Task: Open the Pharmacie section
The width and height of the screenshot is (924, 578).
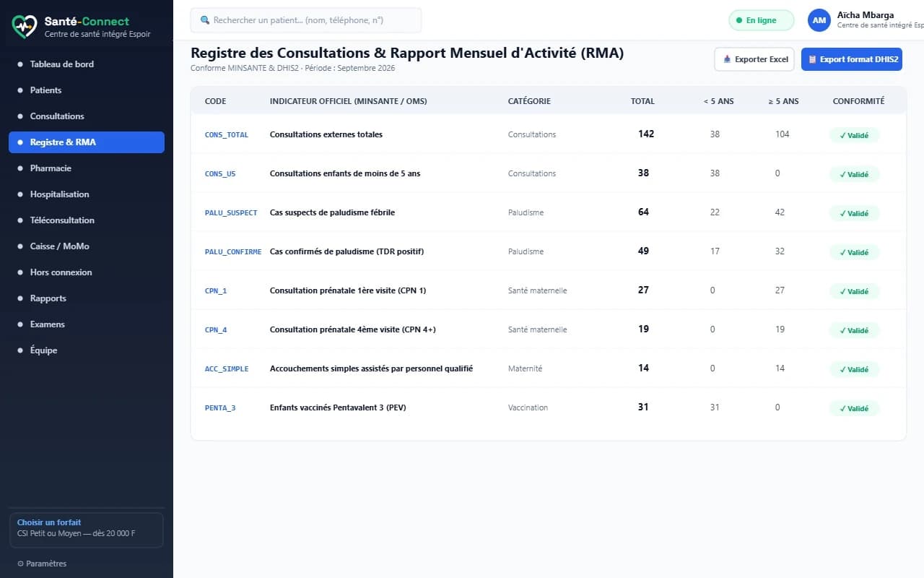Action: click(87, 168)
